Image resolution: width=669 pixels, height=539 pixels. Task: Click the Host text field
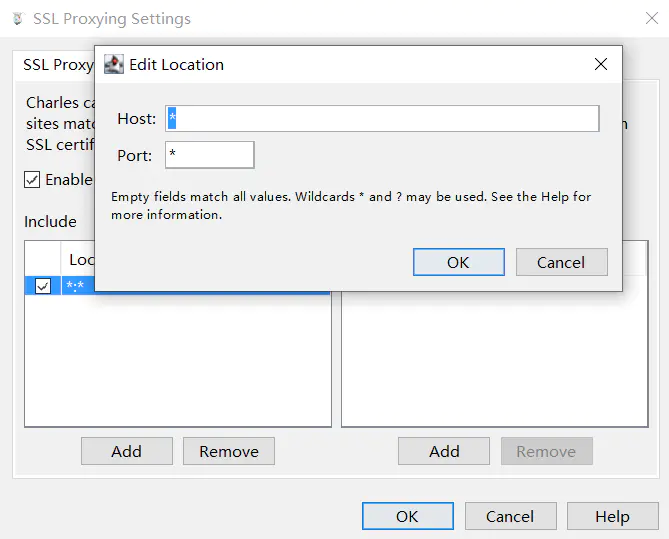point(382,119)
